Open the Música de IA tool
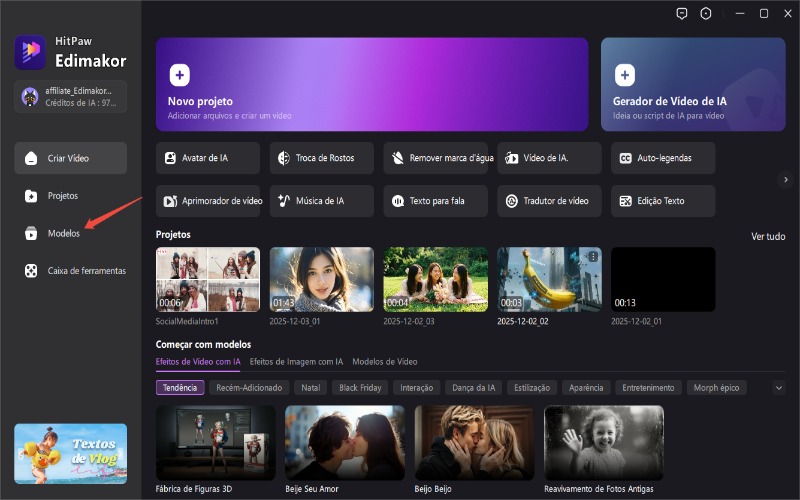This screenshot has width=800, height=500. click(321, 201)
